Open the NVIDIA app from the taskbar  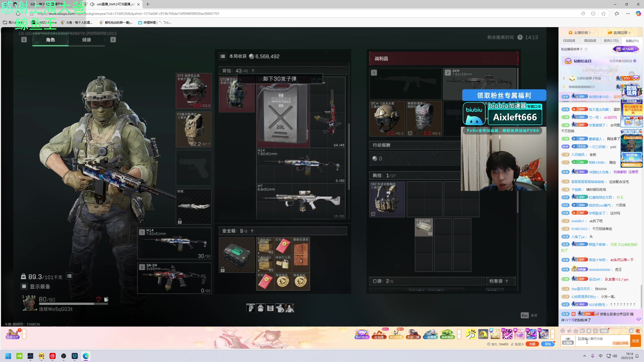pos(19,356)
